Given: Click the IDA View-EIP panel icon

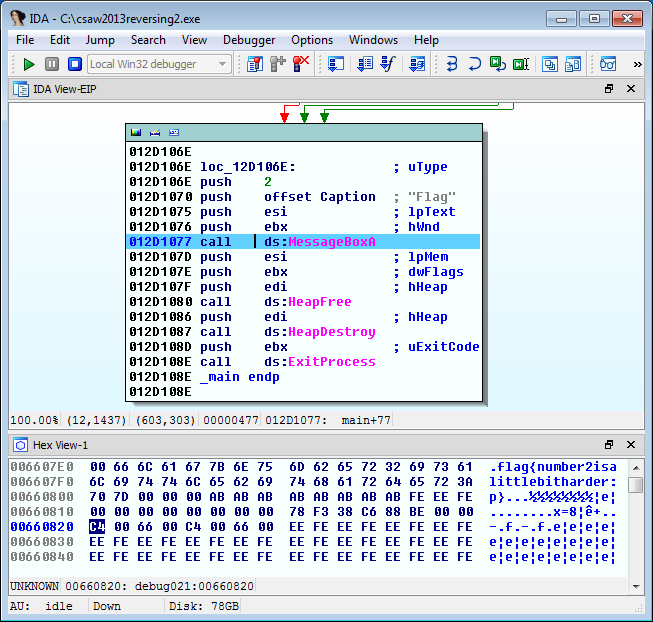Looking at the screenshot, I should pyautogui.click(x=21, y=89).
